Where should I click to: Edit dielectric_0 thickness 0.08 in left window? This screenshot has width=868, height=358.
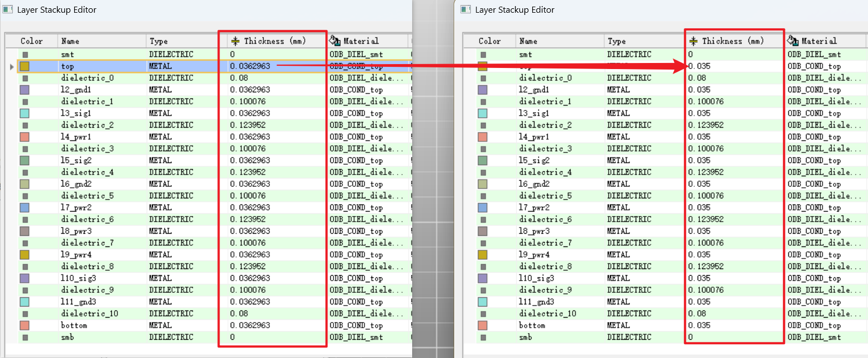(239, 78)
